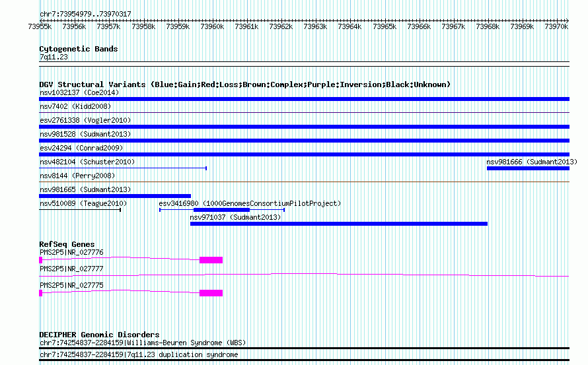Click the nsv981665 (Sudmant2013) blue bar

[x=115, y=196]
